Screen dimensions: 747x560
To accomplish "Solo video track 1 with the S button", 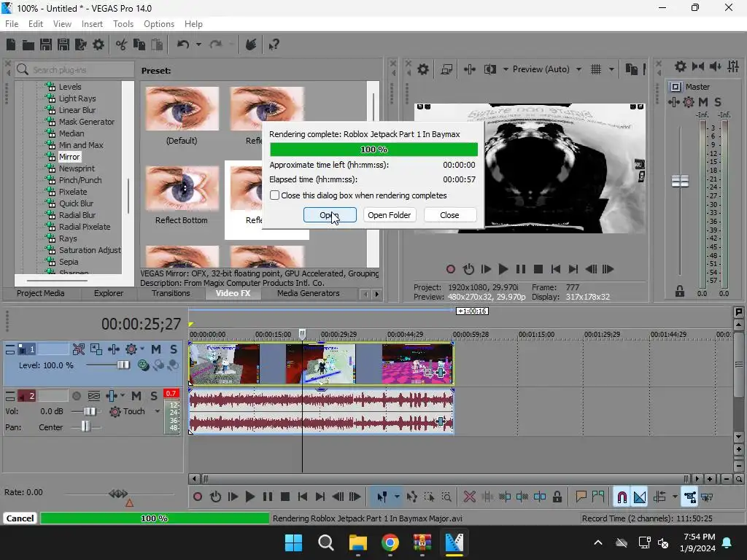I will [x=174, y=349].
